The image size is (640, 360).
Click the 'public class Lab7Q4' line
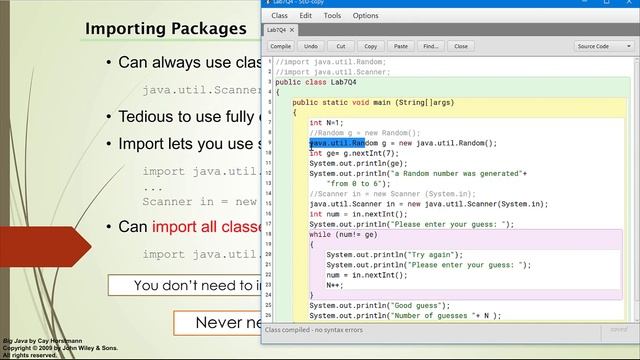(316, 82)
